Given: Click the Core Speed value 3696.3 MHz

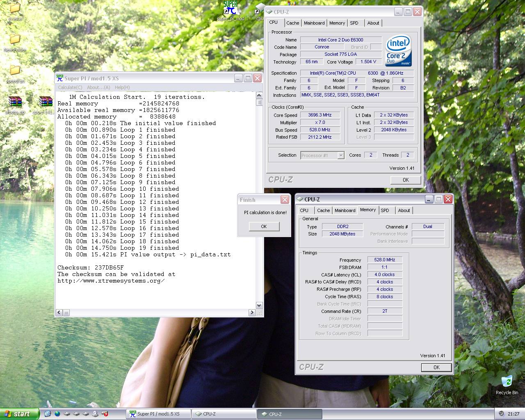Looking at the screenshot, I should coord(320,115).
